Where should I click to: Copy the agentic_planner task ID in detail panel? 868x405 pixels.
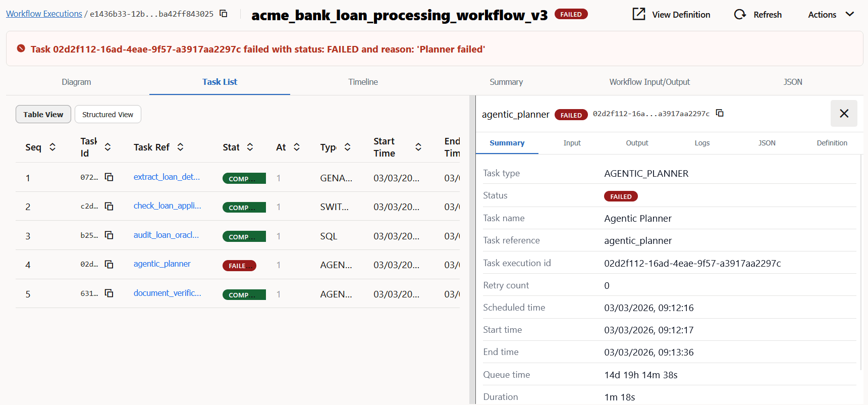[720, 113]
